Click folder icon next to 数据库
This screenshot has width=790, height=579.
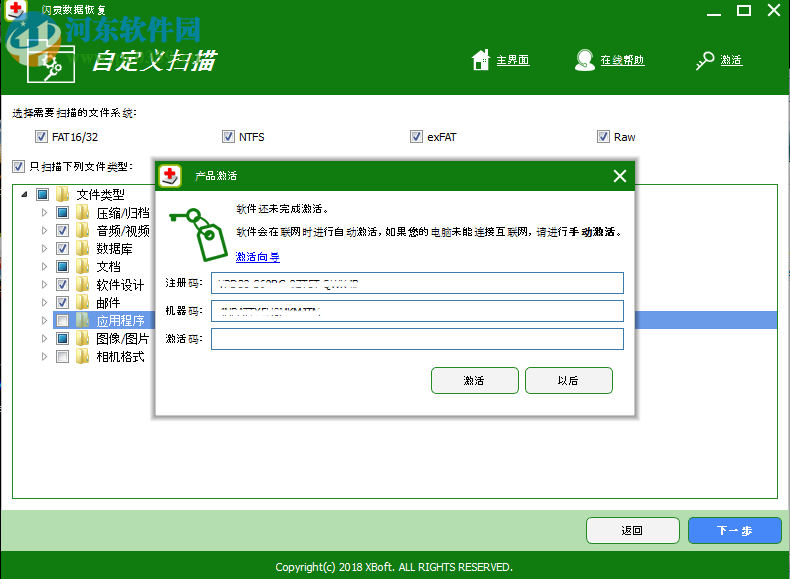pos(83,248)
